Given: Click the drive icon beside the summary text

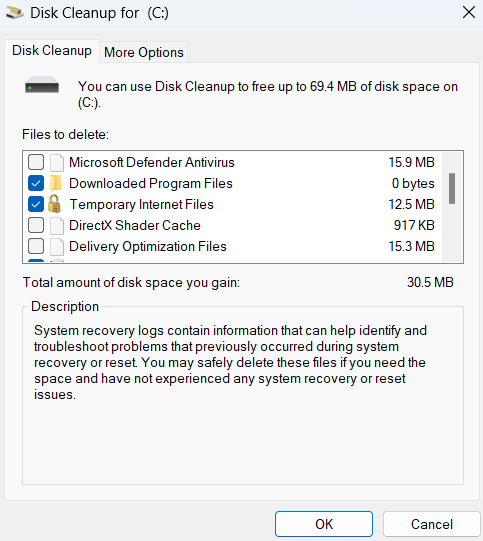Looking at the screenshot, I should tap(42, 85).
